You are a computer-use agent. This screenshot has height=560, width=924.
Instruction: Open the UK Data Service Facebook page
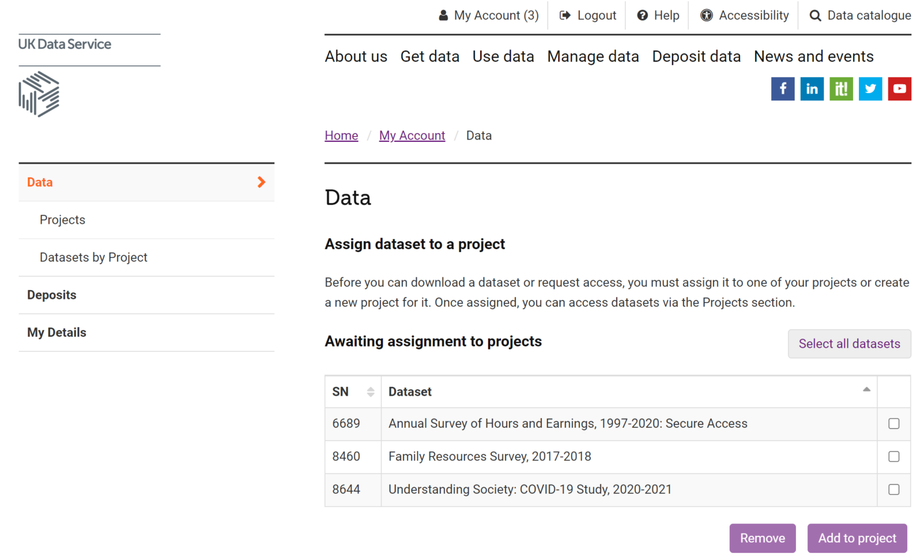[783, 88]
